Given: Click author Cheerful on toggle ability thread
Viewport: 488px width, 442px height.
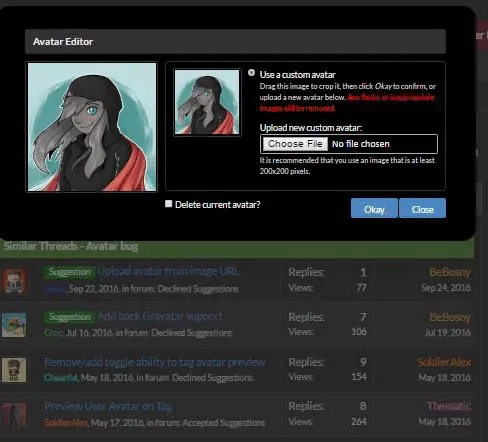Looking at the screenshot, I should (61, 378).
